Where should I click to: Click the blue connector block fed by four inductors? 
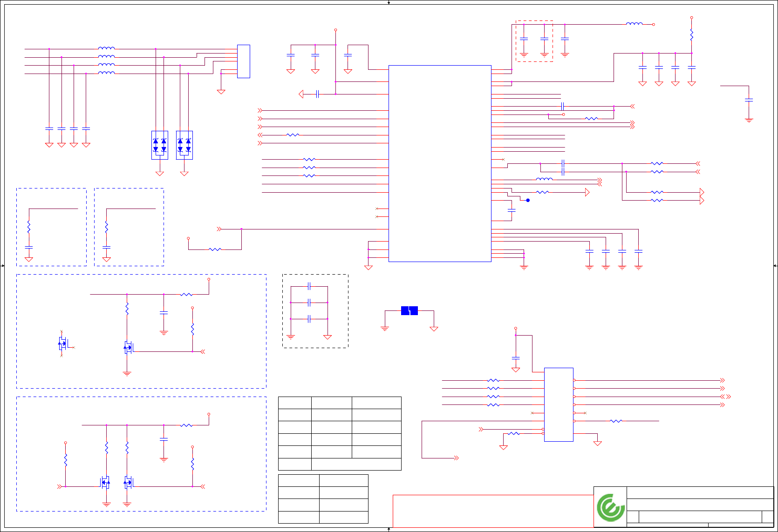[x=244, y=61]
